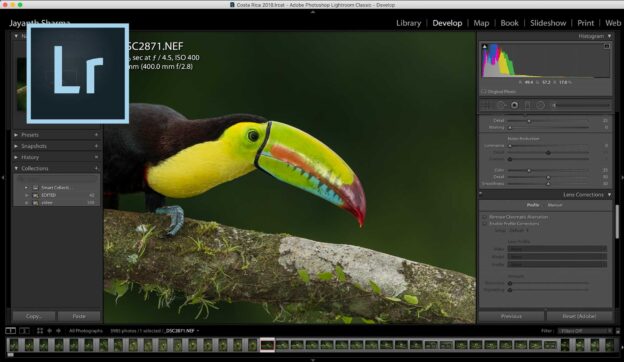This screenshot has width=624, height=362.
Task: Open the Develop module
Action: tap(447, 23)
